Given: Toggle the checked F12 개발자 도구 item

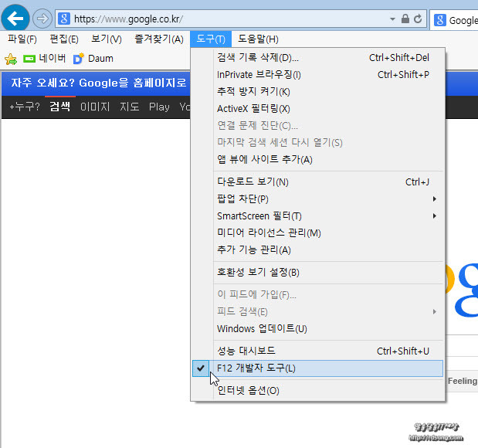Looking at the screenshot, I should point(256,368).
